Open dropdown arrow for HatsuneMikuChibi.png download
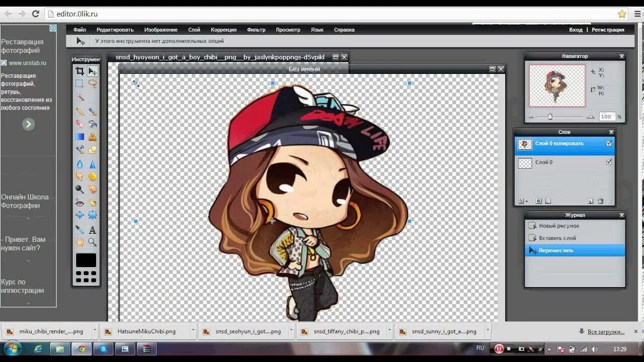644x362 pixels. pyautogui.click(x=193, y=331)
